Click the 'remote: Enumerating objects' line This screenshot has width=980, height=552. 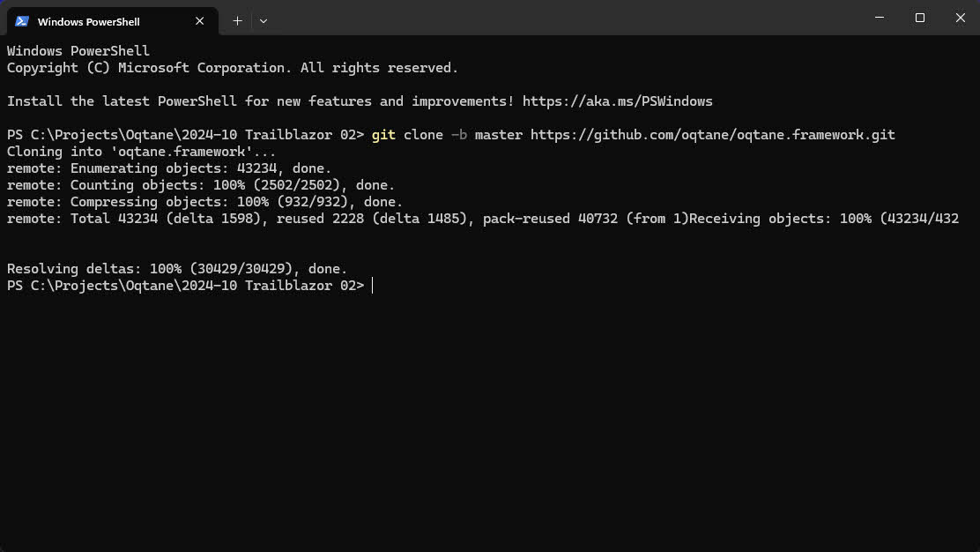tap(168, 168)
